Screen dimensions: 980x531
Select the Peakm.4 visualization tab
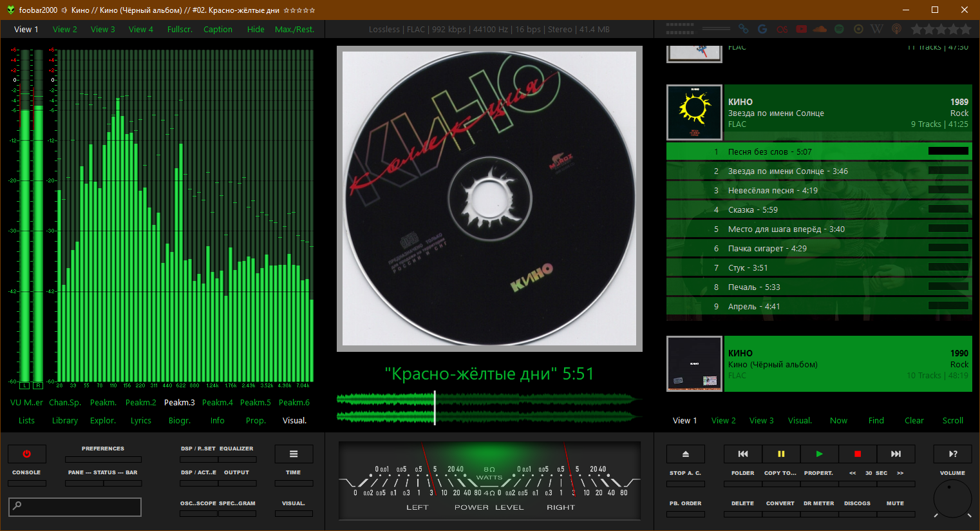[218, 403]
